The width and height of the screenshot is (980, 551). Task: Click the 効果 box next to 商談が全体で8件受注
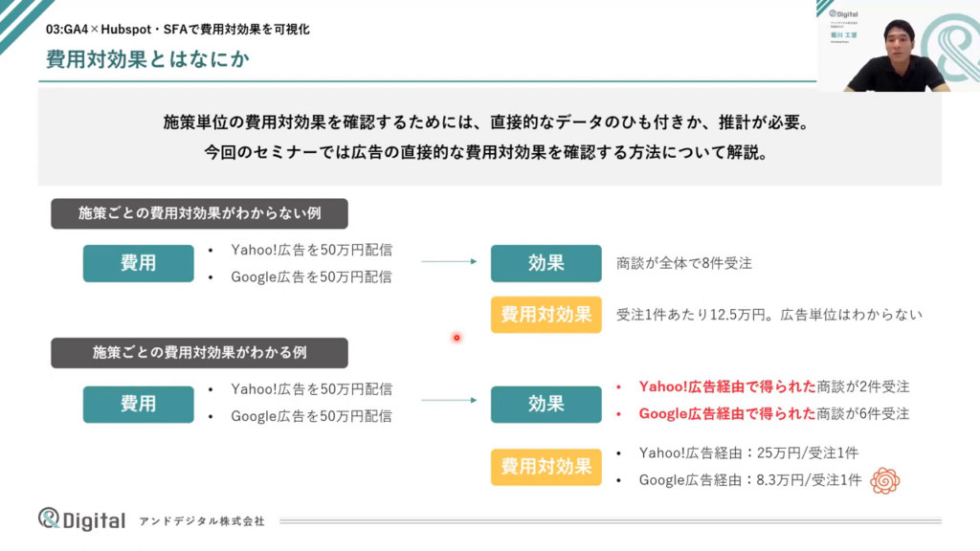(x=546, y=263)
